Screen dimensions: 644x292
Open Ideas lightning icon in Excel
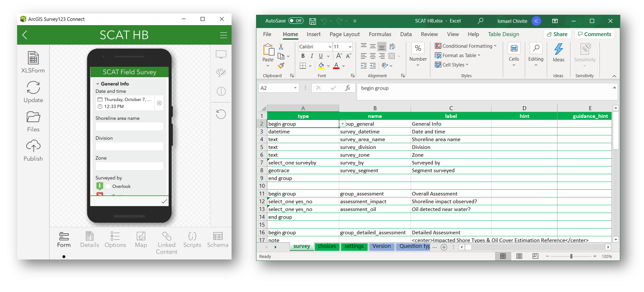pyautogui.click(x=558, y=53)
